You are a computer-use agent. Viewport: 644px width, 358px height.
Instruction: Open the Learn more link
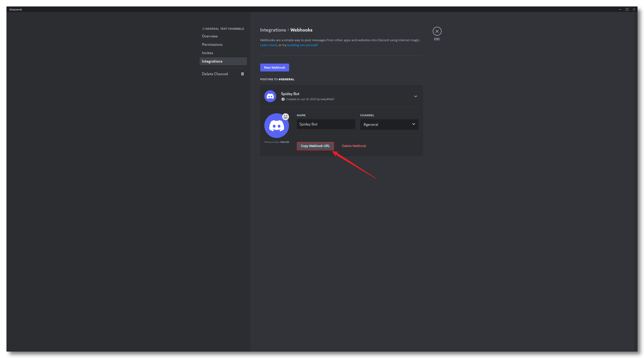pyautogui.click(x=268, y=45)
